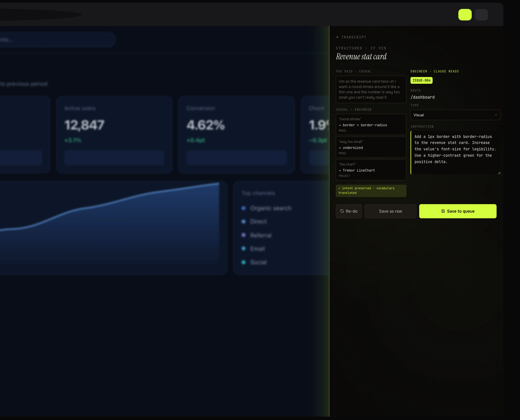This screenshot has height=420, width=520.
Task: Select the "way too small" translation card
Action: (371, 147)
